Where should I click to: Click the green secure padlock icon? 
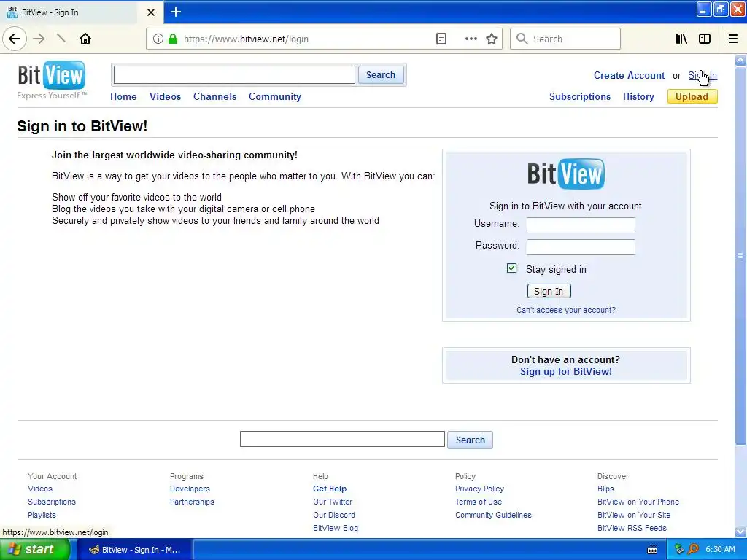click(173, 39)
